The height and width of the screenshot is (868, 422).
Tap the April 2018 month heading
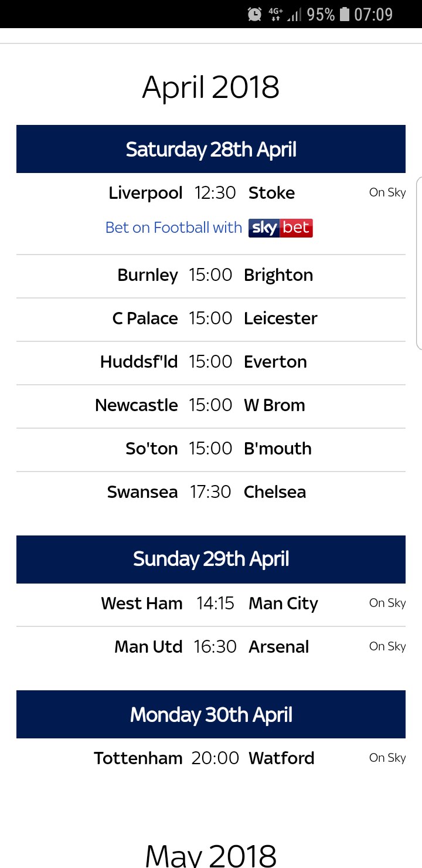tap(211, 87)
